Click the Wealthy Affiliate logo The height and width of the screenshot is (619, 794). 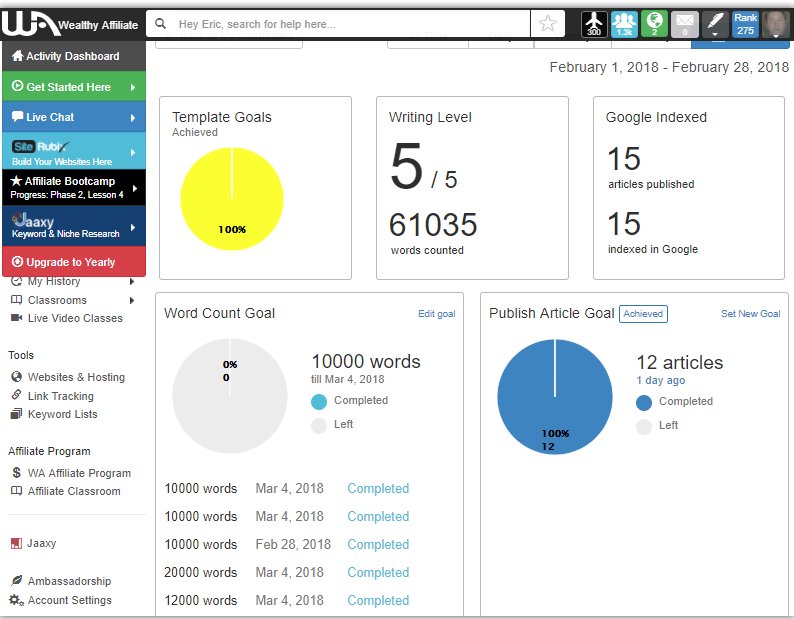pyautogui.click(x=70, y=23)
